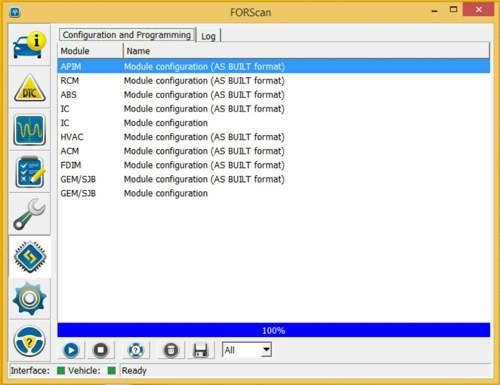Click the Name column header

coord(306,51)
